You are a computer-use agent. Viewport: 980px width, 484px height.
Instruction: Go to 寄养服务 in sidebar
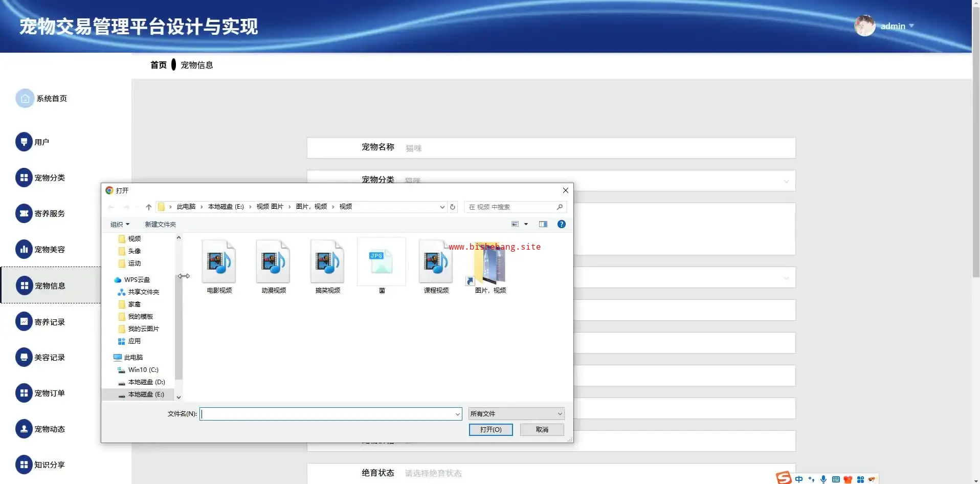pos(49,214)
